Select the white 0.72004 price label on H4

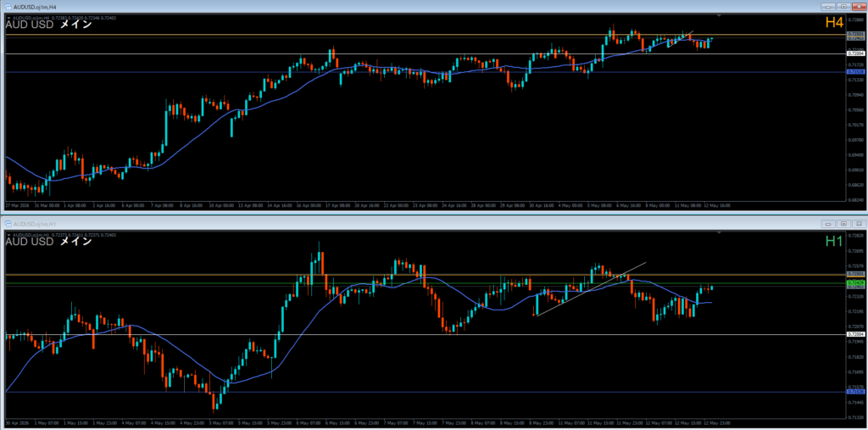(856, 53)
